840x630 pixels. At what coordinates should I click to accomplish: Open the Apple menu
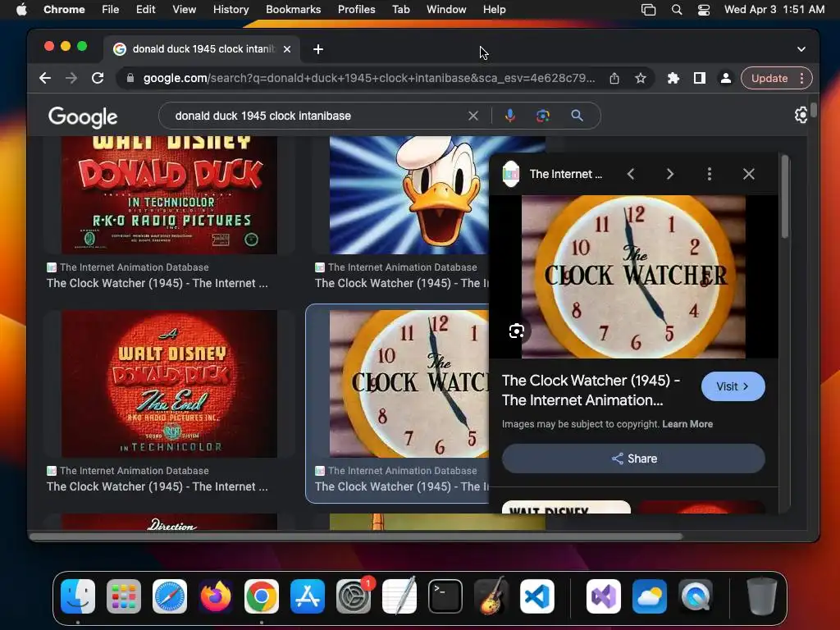coord(21,10)
